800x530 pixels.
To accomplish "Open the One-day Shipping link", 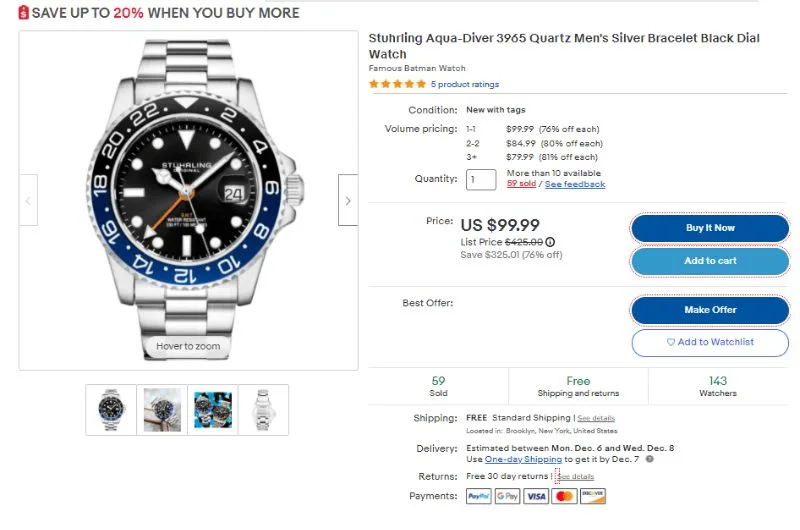I will (x=523, y=459).
